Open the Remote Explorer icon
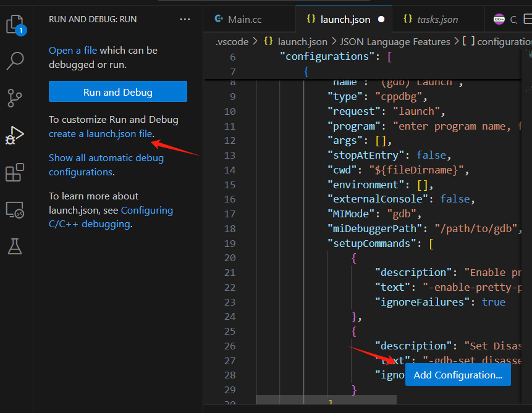Screen dimensions: 532x413 [x=15, y=209]
